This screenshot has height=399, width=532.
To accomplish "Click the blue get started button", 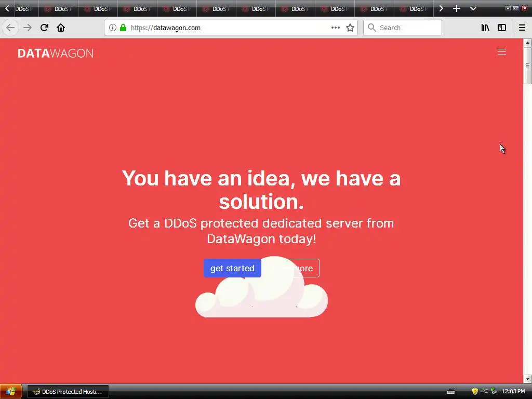I will [x=232, y=268].
